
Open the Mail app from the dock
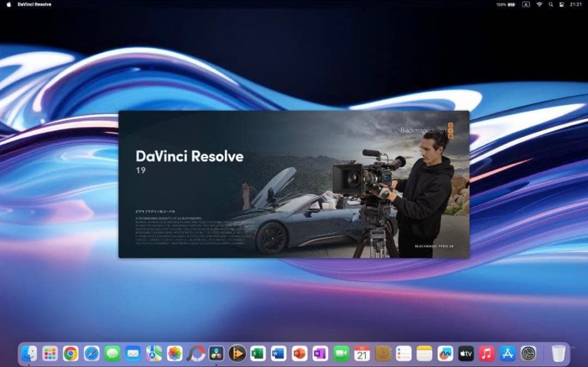click(x=133, y=353)
